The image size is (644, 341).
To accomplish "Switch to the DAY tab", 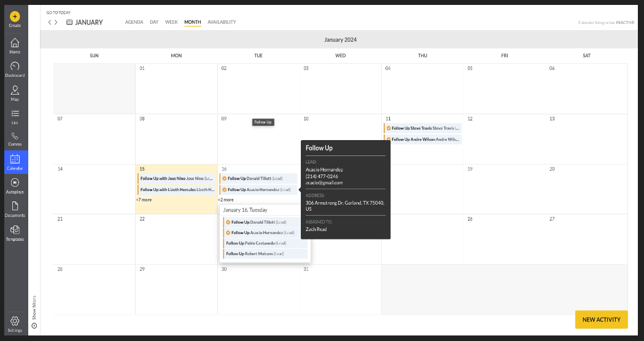I will click(x=154, y=22).
